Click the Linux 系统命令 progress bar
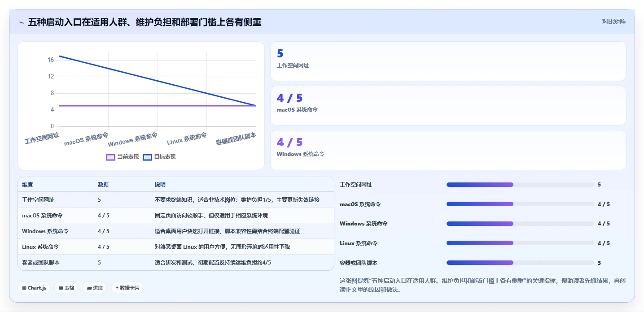Viewport: 644px width, 312px height. tap(520, 243)
